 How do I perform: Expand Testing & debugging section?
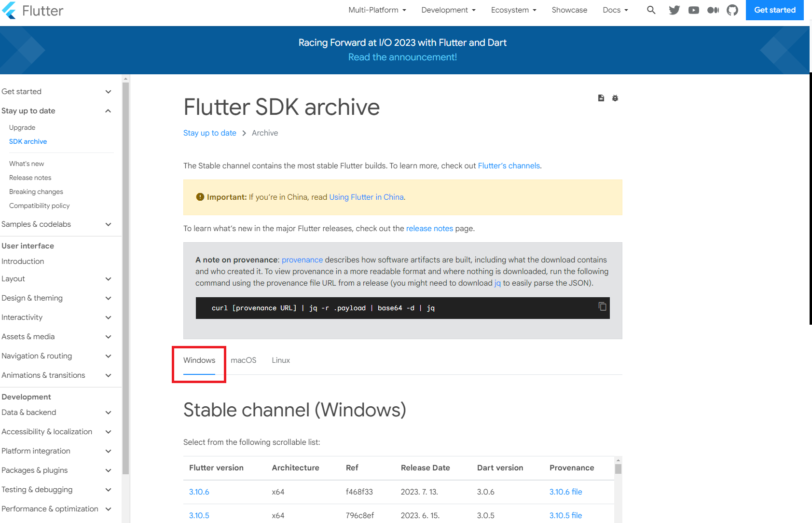(108, 490)
